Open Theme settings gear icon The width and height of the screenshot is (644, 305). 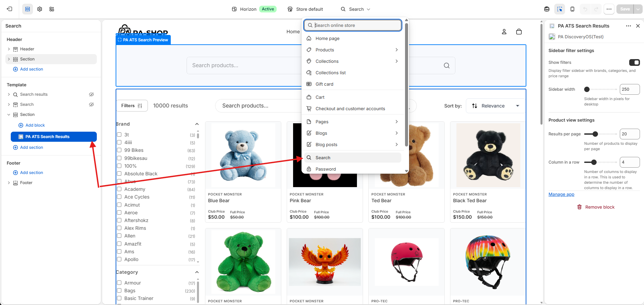[x=40, y=9]
